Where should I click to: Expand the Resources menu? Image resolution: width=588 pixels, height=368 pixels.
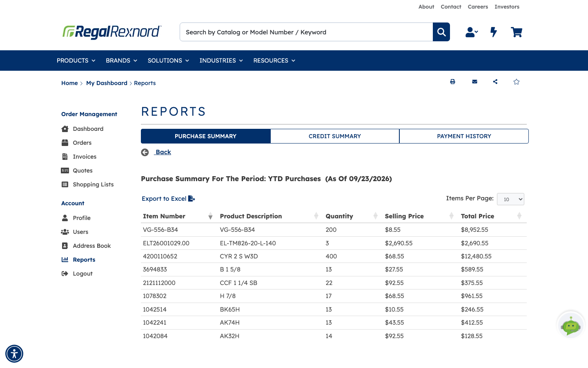pos(274,61)
